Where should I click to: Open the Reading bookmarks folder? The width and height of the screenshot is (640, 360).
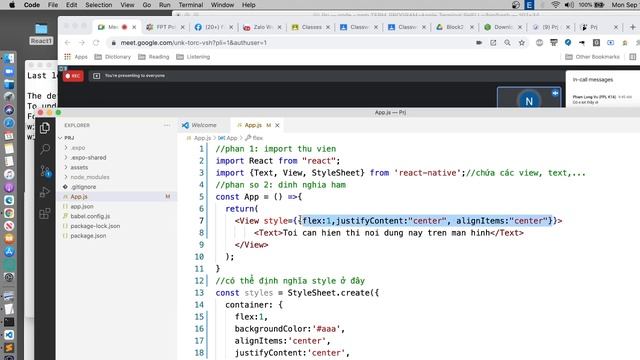153,57
